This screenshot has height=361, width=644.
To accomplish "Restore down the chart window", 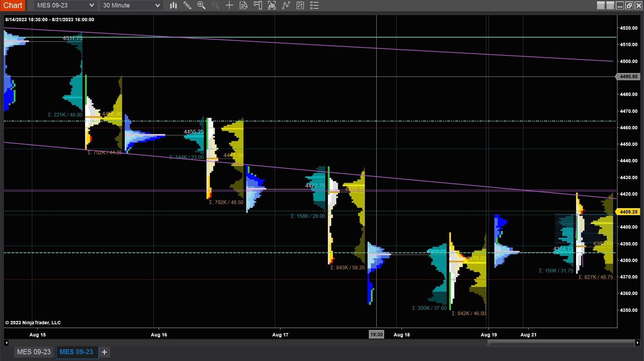I will click(629, 5).
